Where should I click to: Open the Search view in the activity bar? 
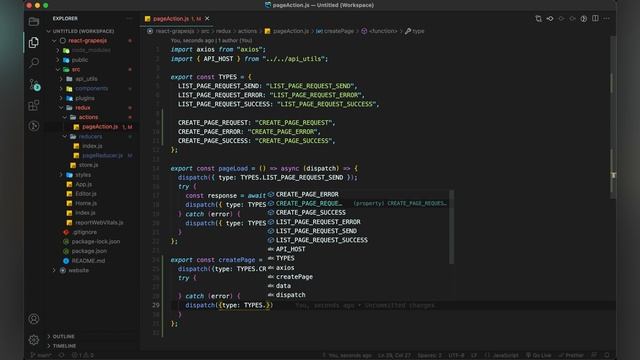coord(34,62)
